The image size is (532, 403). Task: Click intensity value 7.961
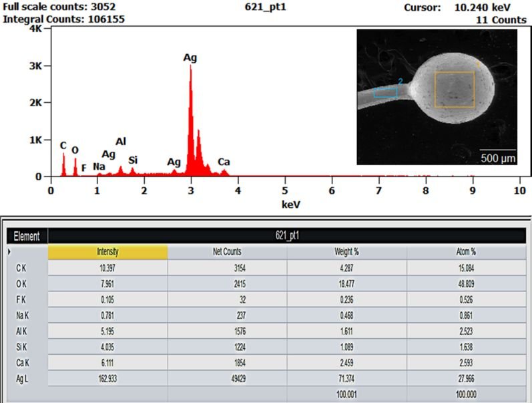pyautogui.click(x=107, y=284)
